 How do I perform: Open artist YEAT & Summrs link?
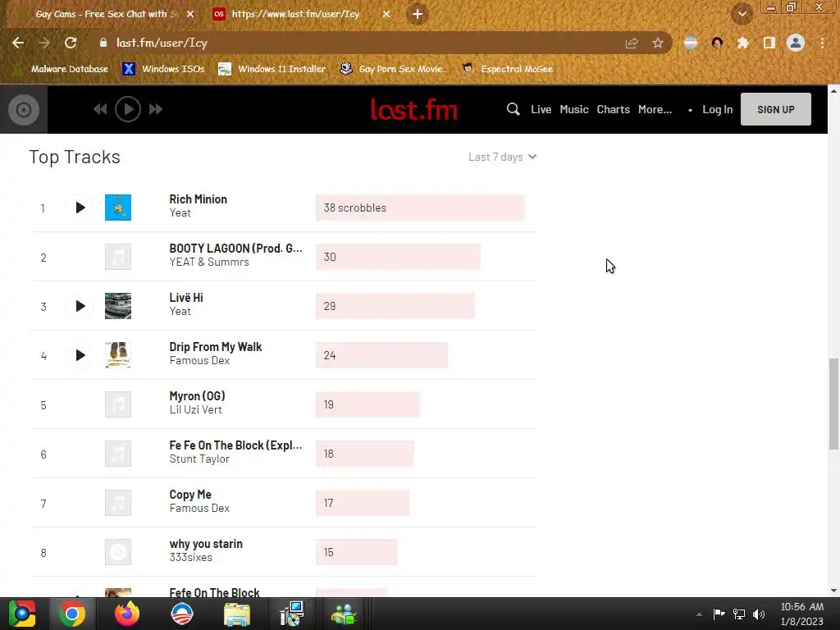pyautogui.click(x=209, y=262)
